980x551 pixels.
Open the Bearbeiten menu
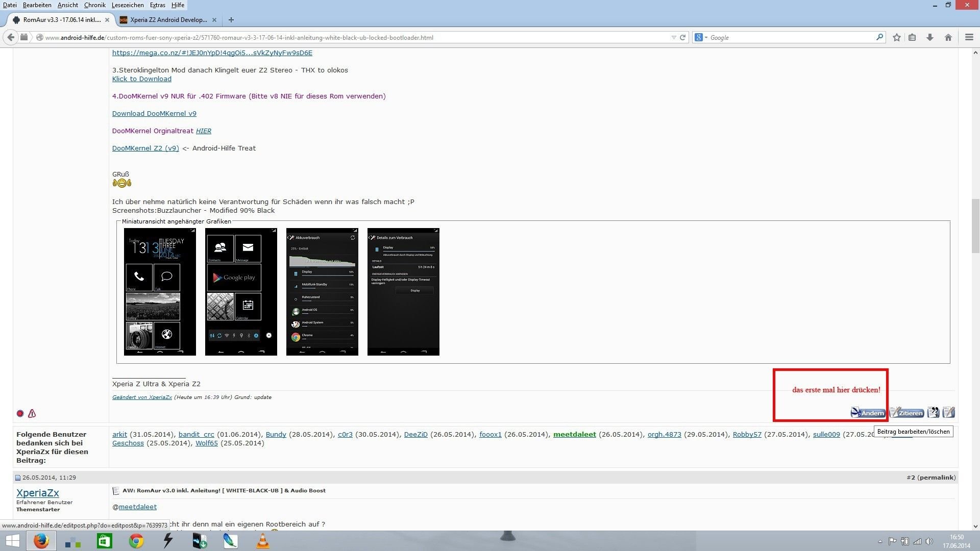(x=37, y=5)
